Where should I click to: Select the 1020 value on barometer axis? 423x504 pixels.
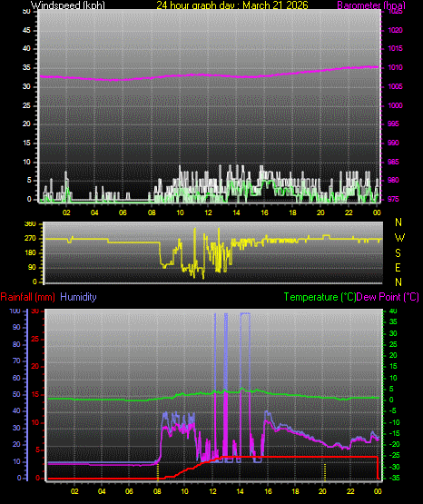tap(395, 30)
